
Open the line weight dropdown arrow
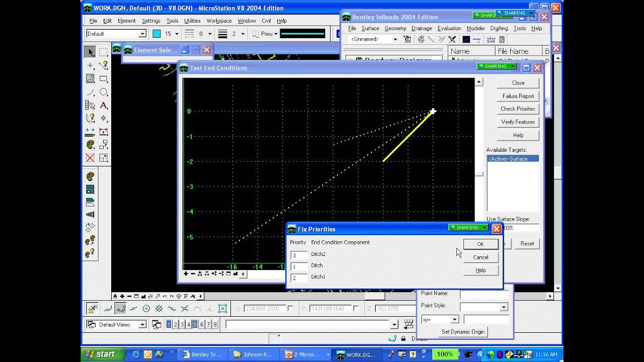[x=243, y=34]
